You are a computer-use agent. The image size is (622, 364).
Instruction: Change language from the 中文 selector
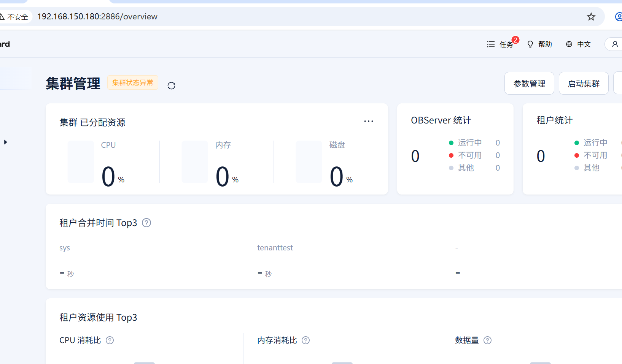click(x=578, y=44)
